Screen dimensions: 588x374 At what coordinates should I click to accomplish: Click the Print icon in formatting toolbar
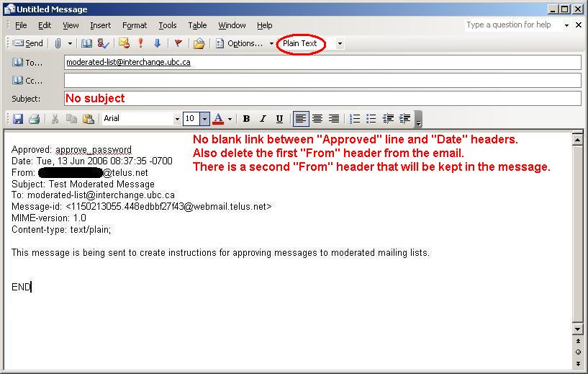tap(34, 119)
